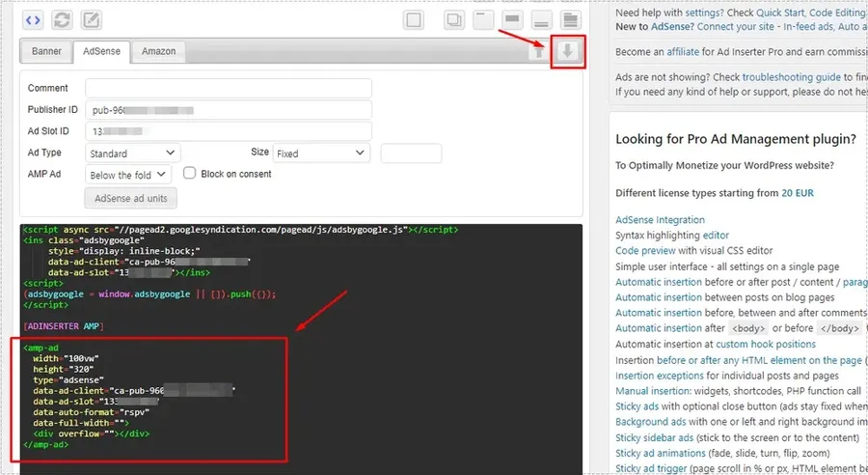Open the Sticky ads link
868x475 pixels.
pos(637,406)
